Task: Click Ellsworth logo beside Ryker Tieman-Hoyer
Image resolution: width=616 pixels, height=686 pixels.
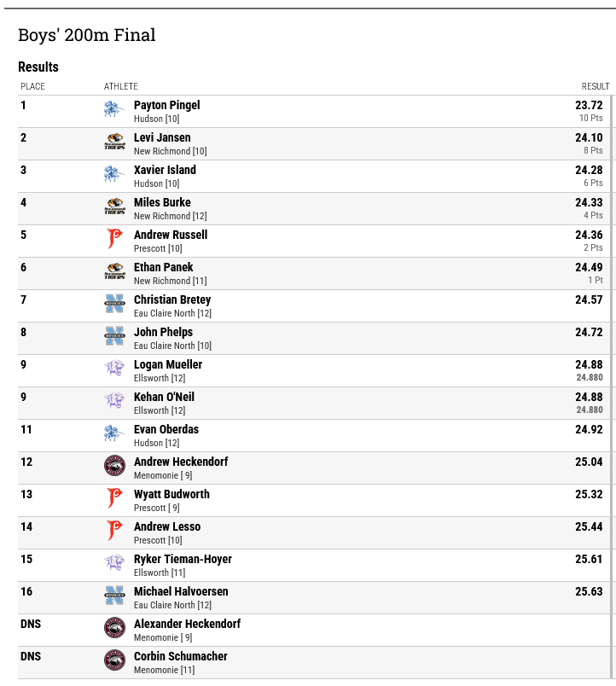Action: coord(114,563)
